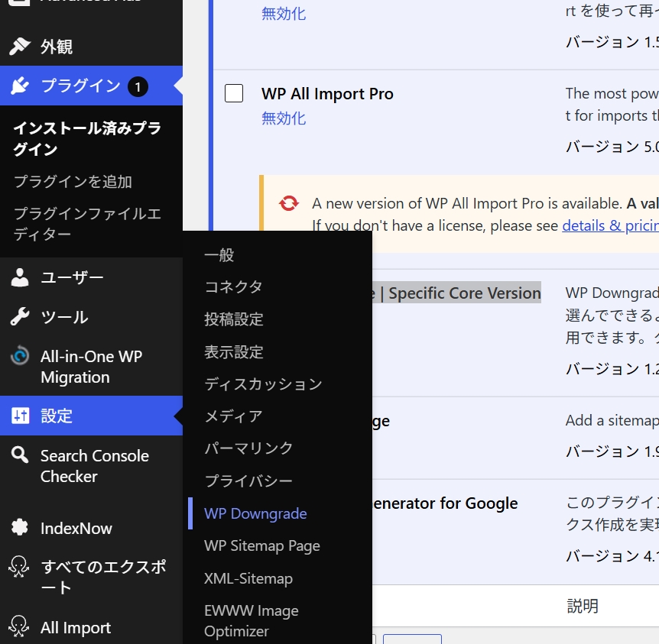The image size is (659, 644).
Task: Open ツール menu in sidebar
Action: click(91, 317)
